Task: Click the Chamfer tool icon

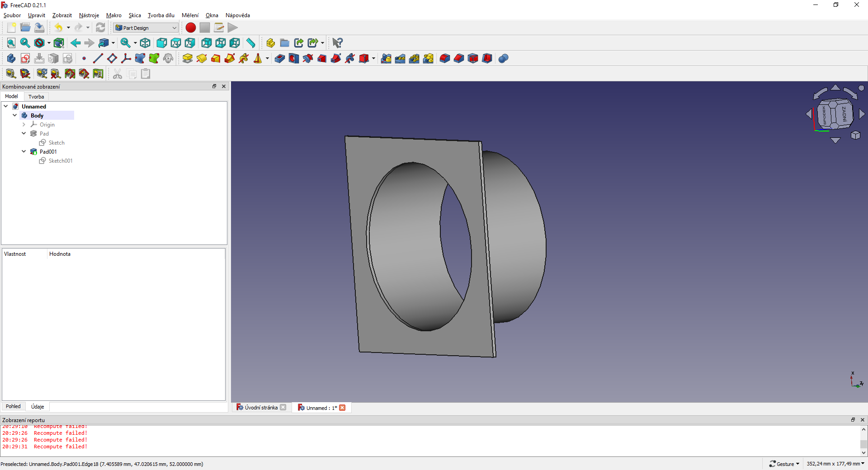Action: tap(459, 58)
